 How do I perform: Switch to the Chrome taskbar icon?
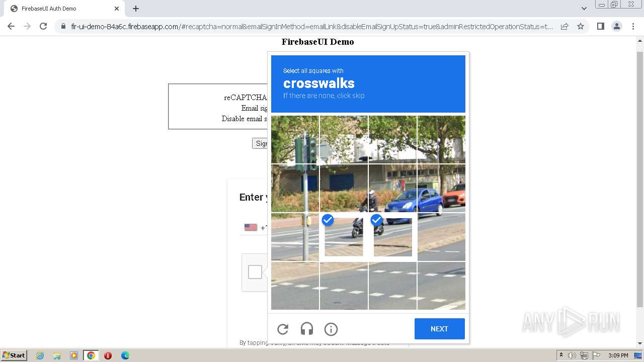click(91, 355)
